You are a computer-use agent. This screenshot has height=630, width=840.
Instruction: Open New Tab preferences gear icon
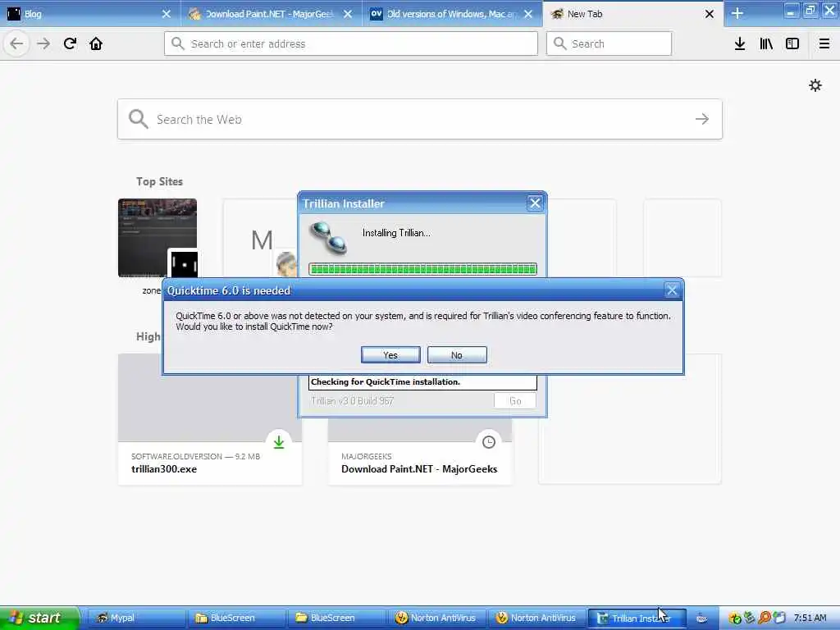coord(815,85)
